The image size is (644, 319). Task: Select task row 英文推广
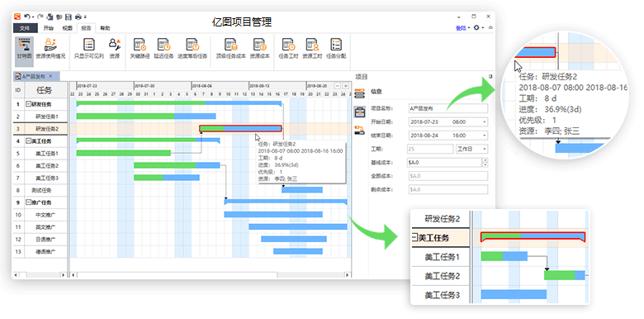(40, 227)
